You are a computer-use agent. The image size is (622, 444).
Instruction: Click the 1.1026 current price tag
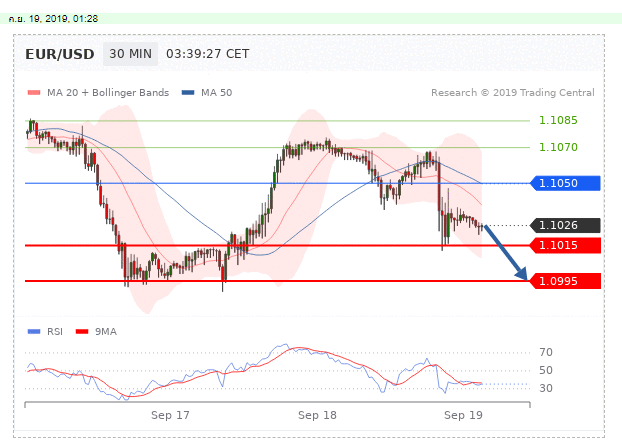tap(565, 225)
